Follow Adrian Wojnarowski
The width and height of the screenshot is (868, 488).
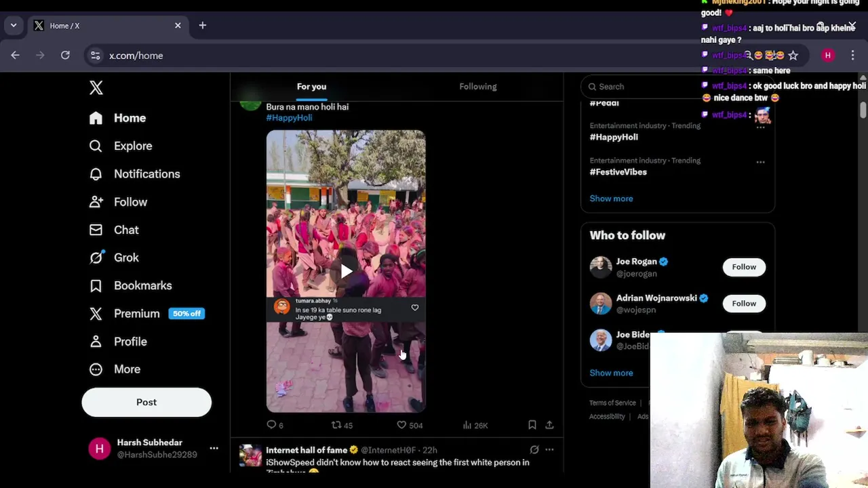click(744, 304)
